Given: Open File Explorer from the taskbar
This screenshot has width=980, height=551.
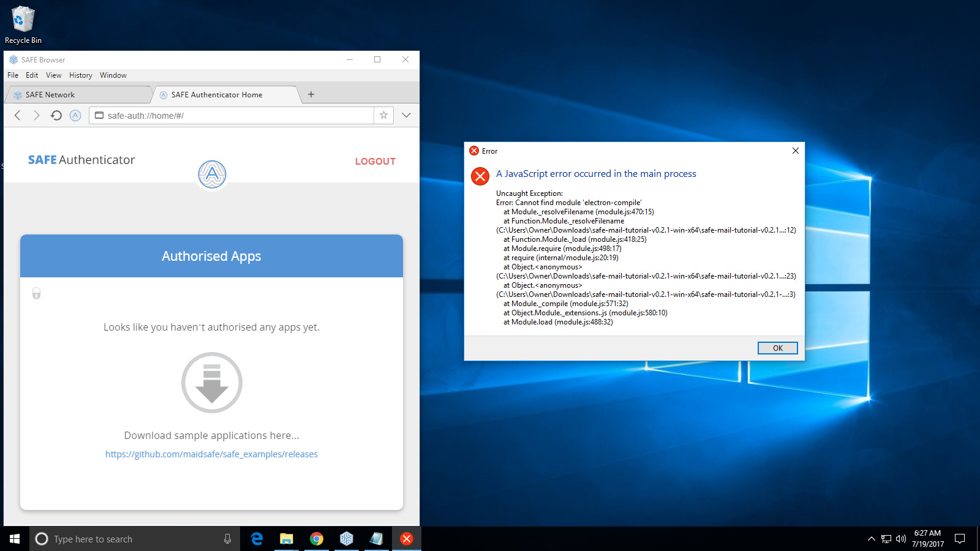Looking at the screenshot, I should [286, 539].
